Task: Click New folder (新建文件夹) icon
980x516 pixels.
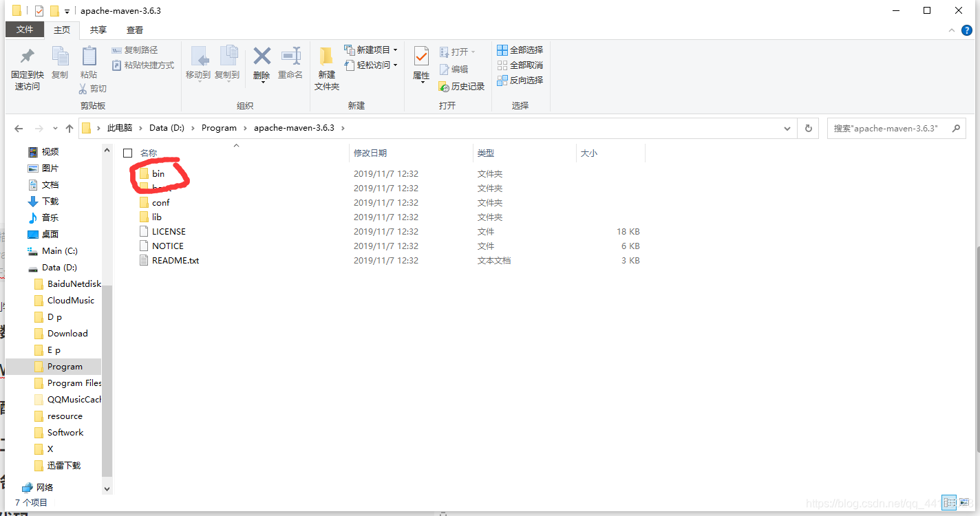Action: coord(327,56)
